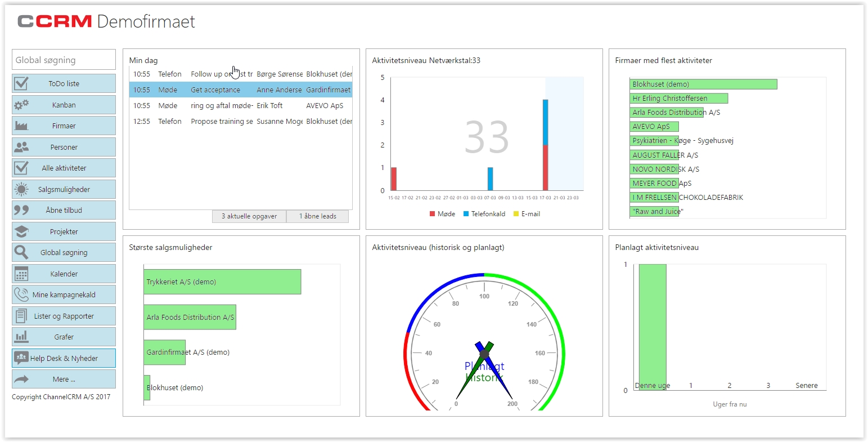This screenshot has width=868, height=442.
Task: Select the MEYER FOOD ApS bar
Action: (x=654, y=183)
